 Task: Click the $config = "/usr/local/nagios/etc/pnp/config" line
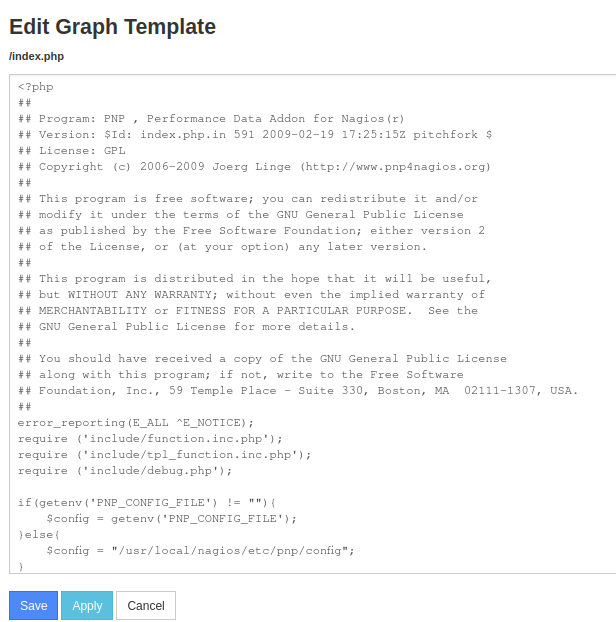[x=200, y=550]
